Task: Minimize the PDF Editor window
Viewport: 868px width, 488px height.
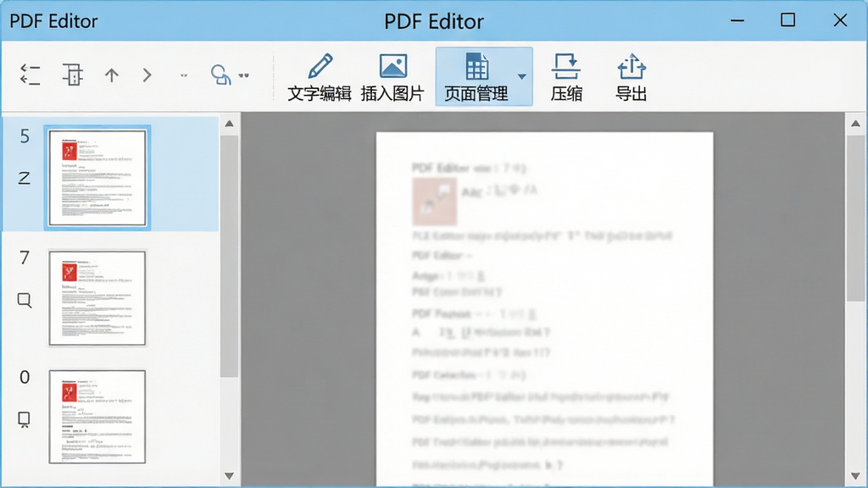Action: [737, 20]
